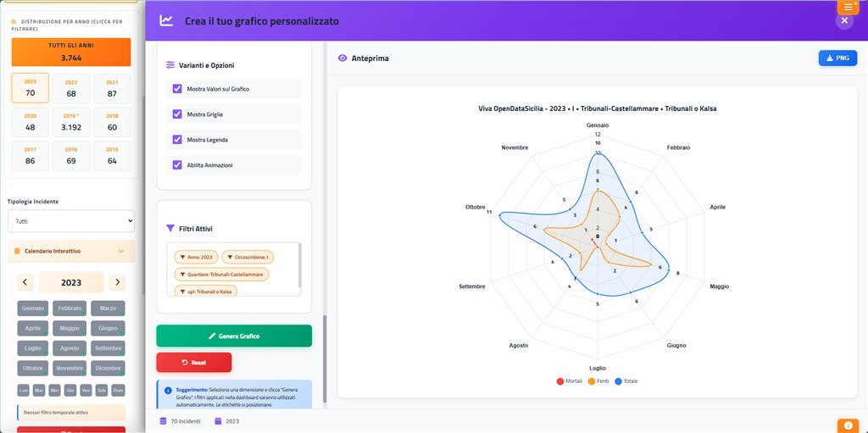Viewport: 868px width, 433px height.
Task: Collapse the Calendario Interattivo section
Action: coord(120,251)
